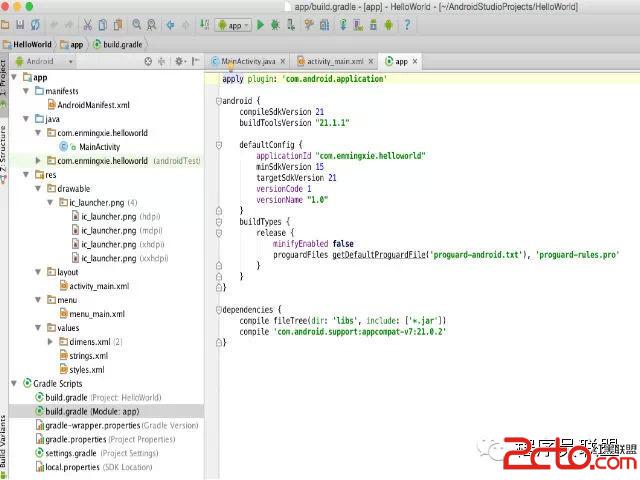
Task: Run the app with green play button
Action: pos(260,25)
